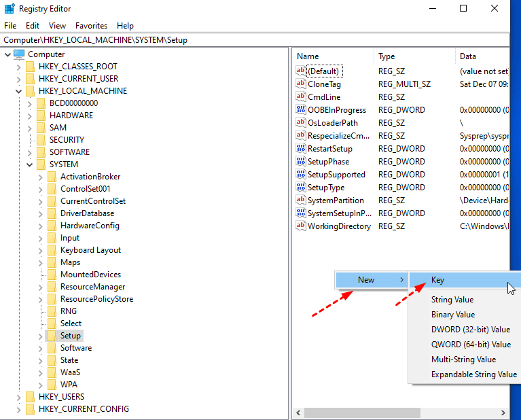Select the HKEY_CLASSES_ROOT folder icon

click(x=30, y=67)
